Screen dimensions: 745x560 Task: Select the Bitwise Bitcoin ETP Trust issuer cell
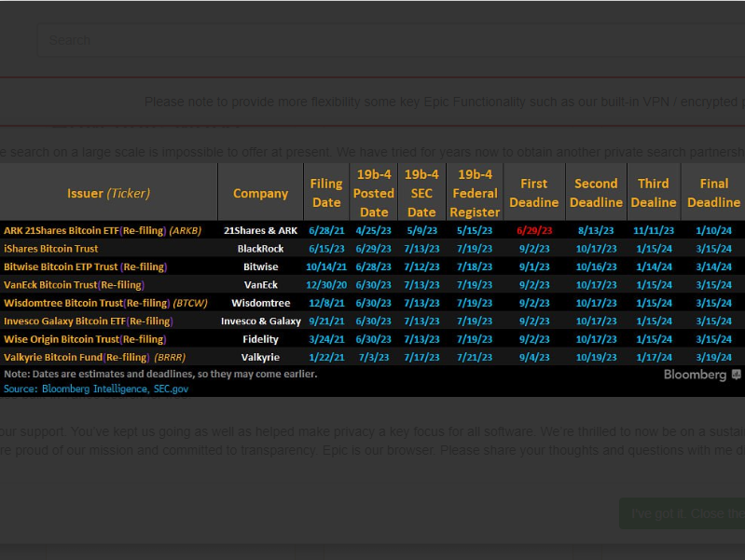[x=86, y=266]
